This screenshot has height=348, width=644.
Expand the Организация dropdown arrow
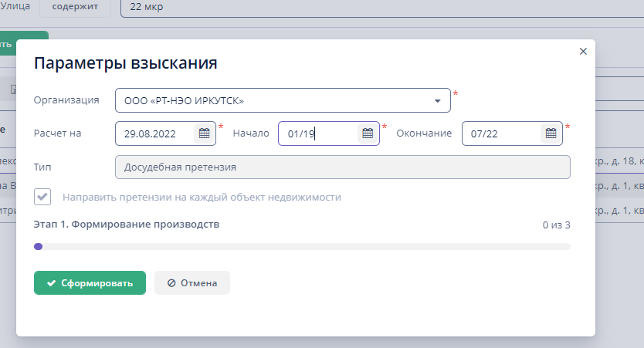pos(437,101)
